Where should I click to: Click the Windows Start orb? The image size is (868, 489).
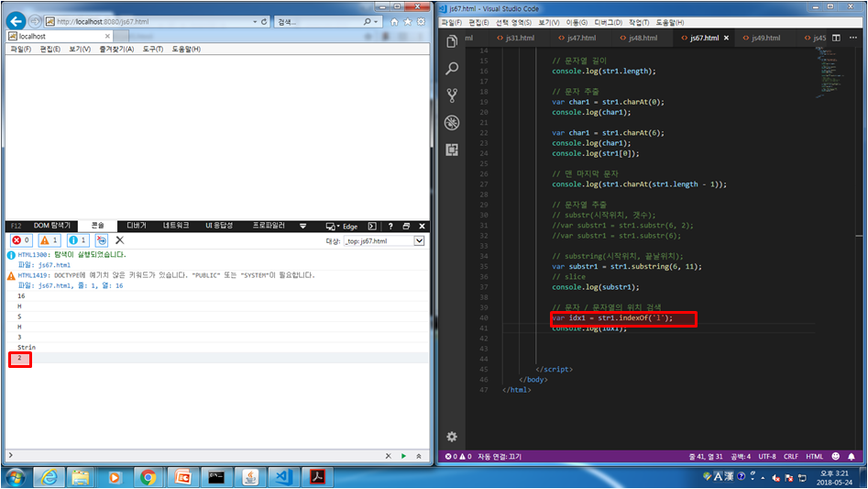click(x=15, y=477)
